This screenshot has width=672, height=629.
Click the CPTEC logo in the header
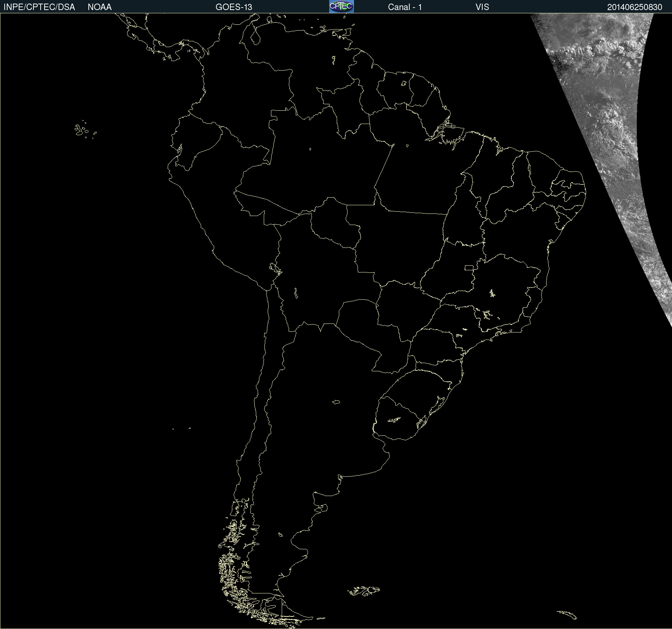(x=341, y=6)
